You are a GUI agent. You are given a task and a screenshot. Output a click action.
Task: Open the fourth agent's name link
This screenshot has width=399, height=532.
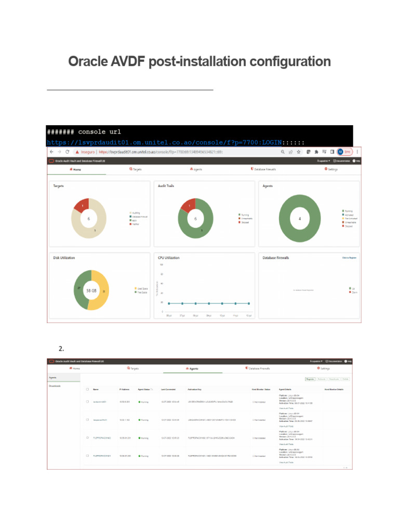[102, 456]
